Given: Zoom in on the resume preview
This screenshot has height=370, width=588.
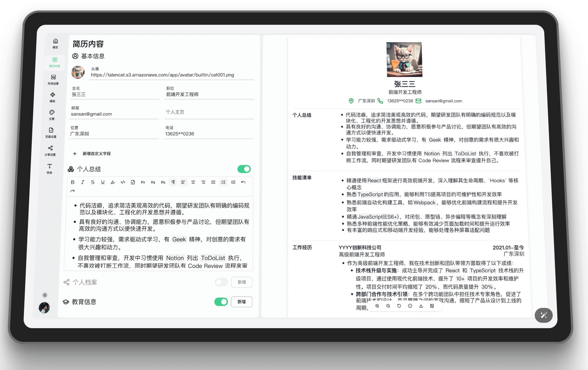Looking at the screenshot, I should tap(377, 306).
